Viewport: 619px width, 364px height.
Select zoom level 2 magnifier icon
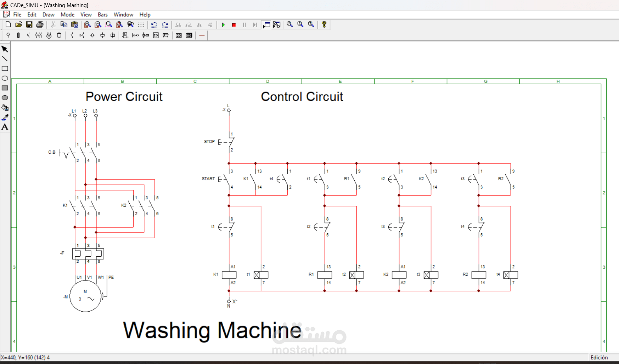[300, 24]
